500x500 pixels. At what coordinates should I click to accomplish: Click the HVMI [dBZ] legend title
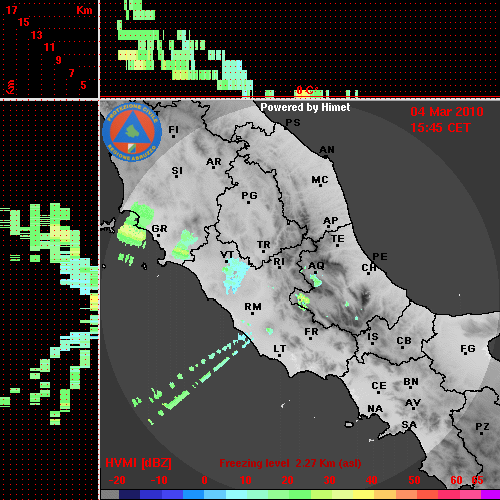[x=138, y=463]
